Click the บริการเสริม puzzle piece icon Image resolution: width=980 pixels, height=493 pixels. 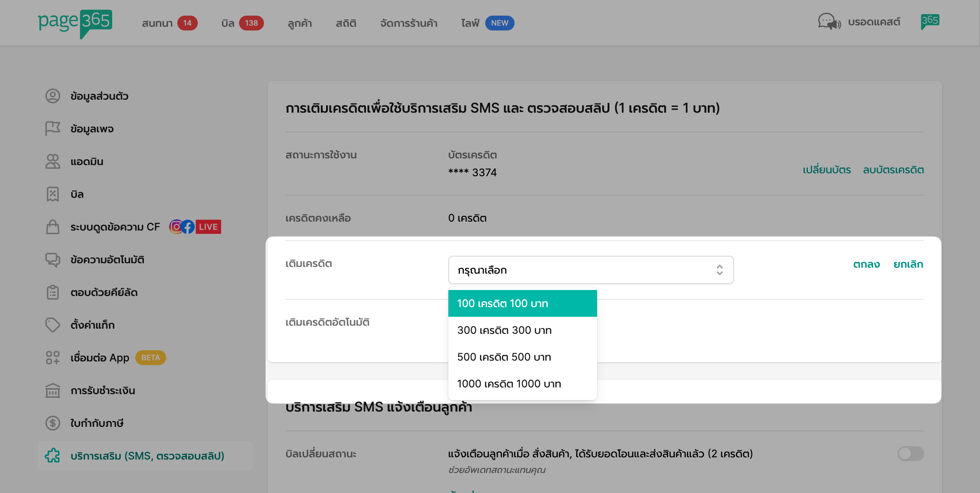click(52, 456)
